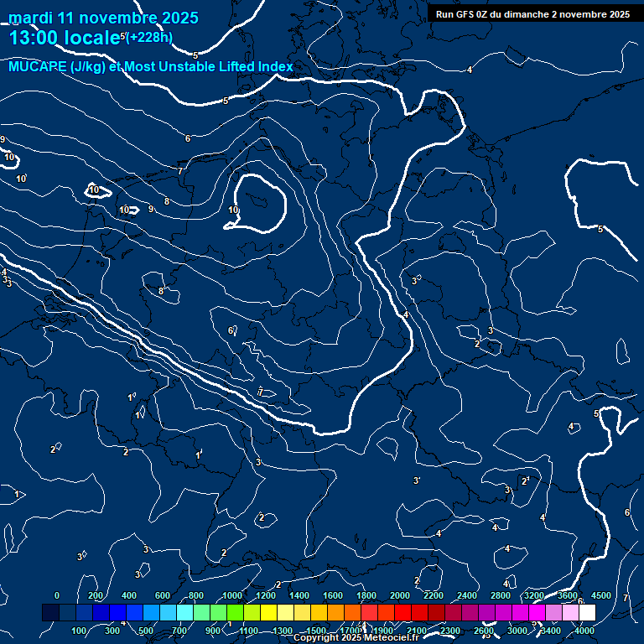Viewport: 644px width, 644px height.
Task: Click 'Copyright 2025 Meteociel.fr' text
Action: 356,637
